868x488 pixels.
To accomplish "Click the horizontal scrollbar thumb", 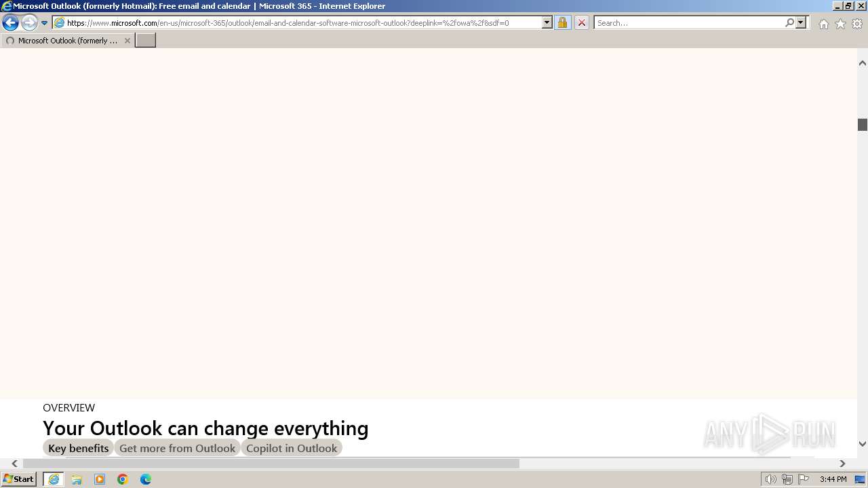I will pos(271,464).
